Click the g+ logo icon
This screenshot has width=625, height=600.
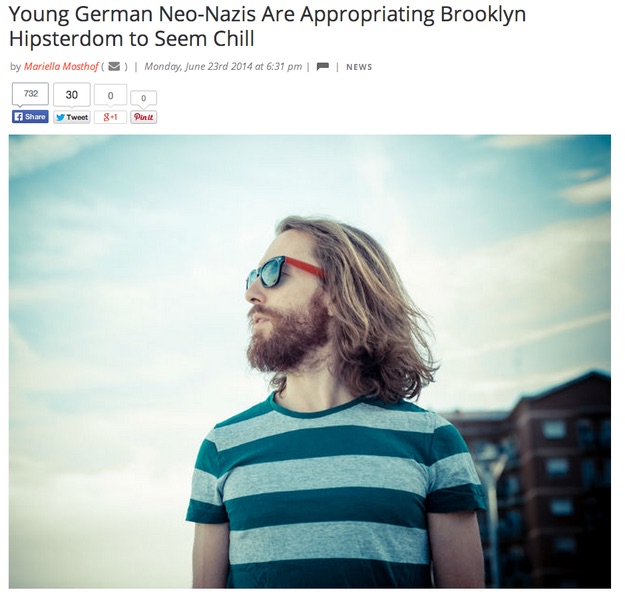(108, 117)
